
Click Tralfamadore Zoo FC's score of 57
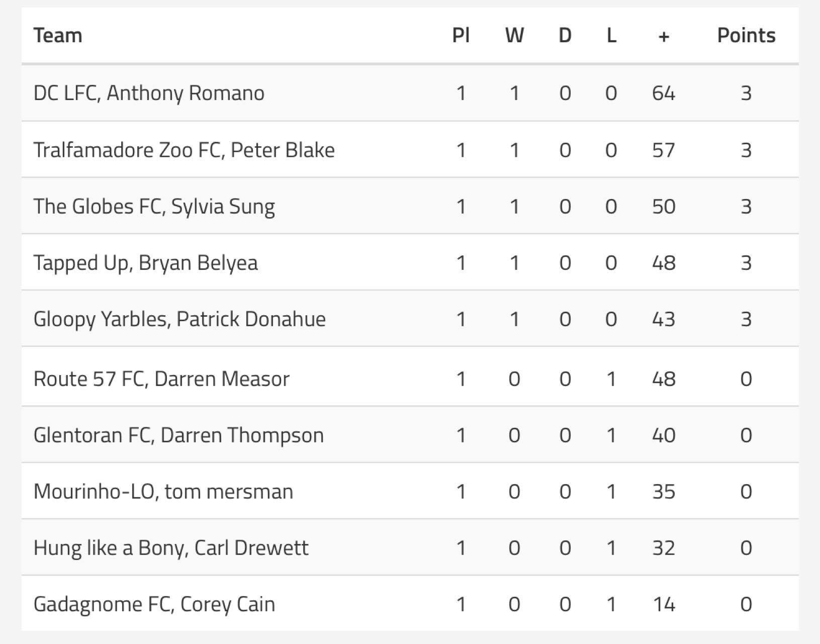coord(664,150)
